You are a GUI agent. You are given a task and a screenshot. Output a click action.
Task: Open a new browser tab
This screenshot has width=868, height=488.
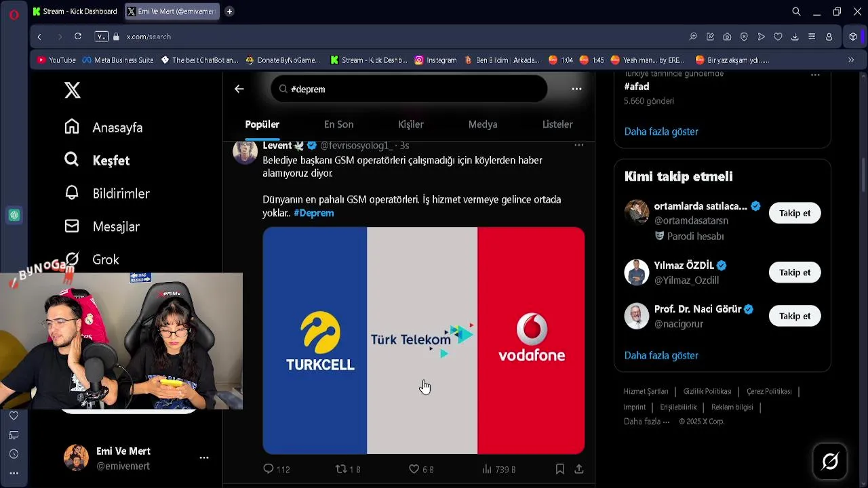(229, 12)
